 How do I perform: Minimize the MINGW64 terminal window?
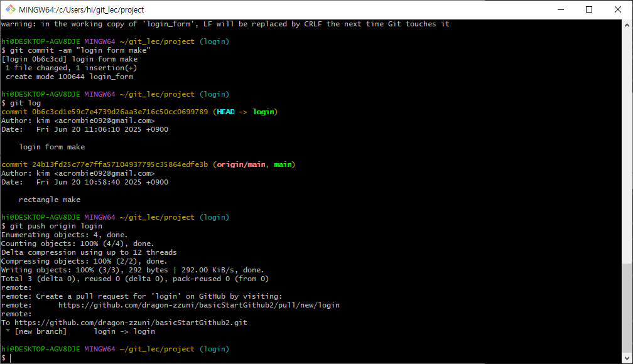561,9
